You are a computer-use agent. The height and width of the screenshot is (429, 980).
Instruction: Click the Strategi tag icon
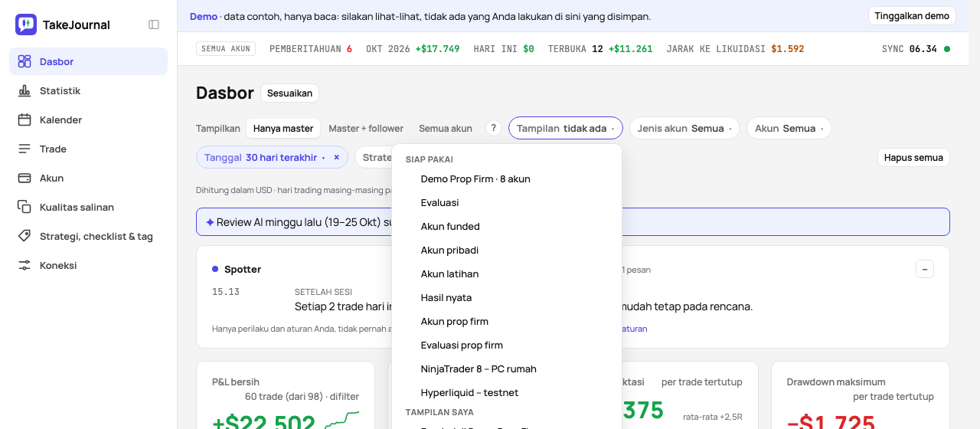(x=24, y=236)
